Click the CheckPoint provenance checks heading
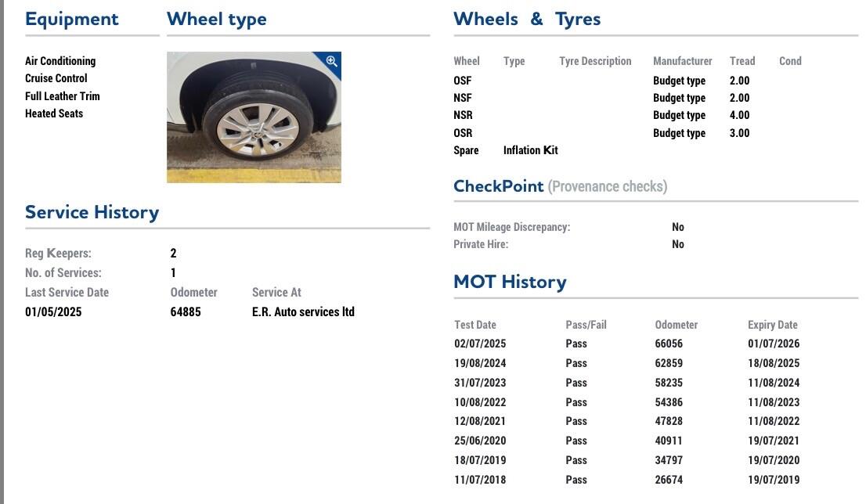Viewport: 866px width, 504px height. [560, 186]
